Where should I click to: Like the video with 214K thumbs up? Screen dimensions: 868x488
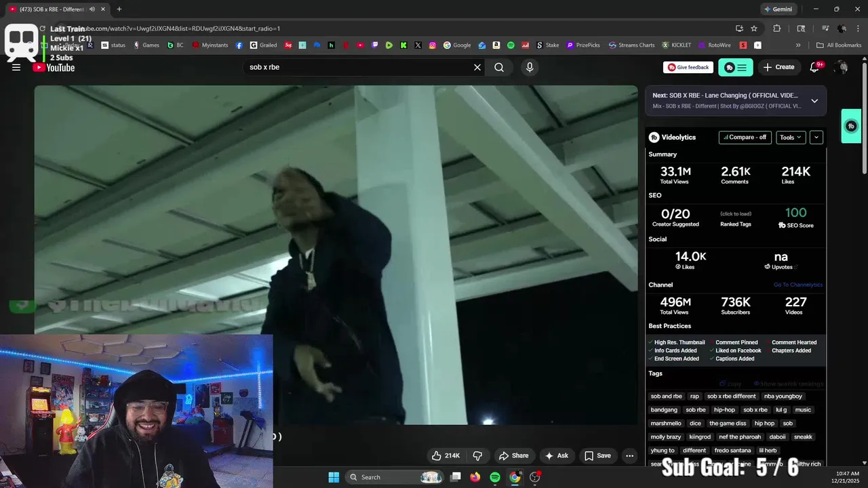point(446,455)
